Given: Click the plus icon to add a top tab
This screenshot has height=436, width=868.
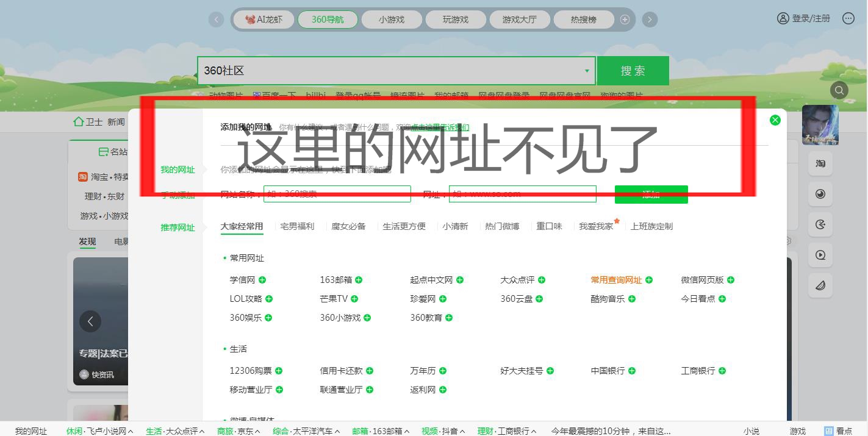Looking at the screenshot, I should pyautogui.click(x=625, y=20).
